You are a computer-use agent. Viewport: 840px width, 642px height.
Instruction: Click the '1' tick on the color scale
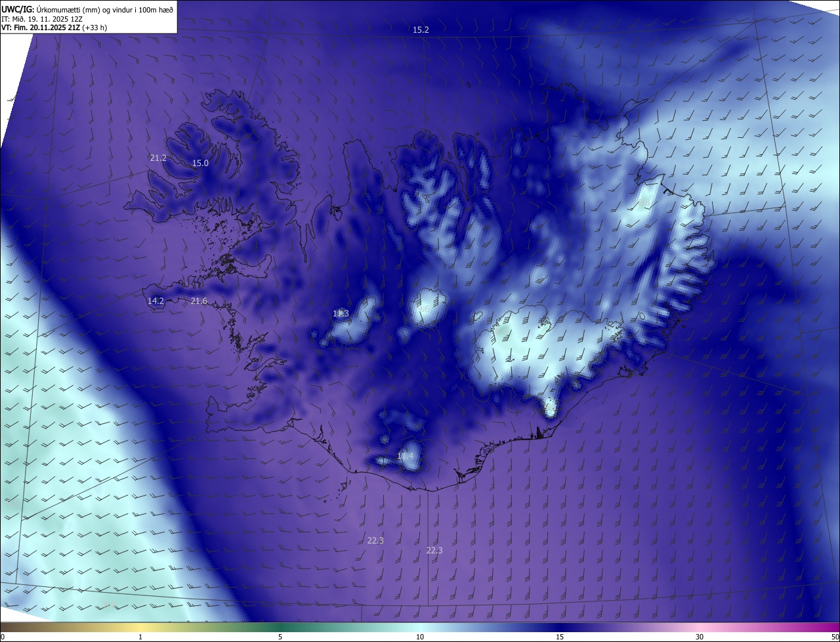point(140,637)
